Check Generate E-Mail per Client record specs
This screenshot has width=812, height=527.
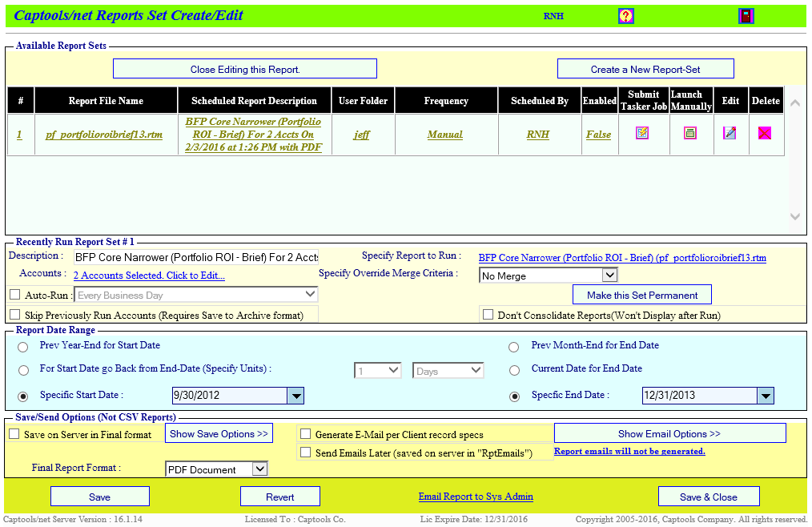305,432
